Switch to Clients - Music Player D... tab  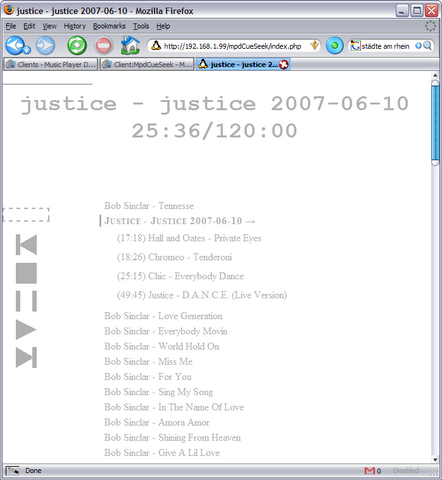click(x=50, y=64)
